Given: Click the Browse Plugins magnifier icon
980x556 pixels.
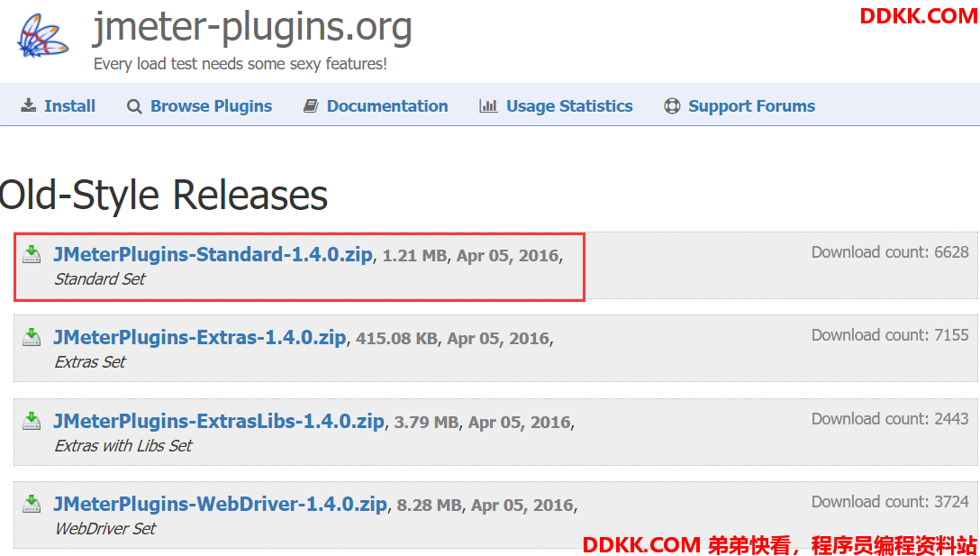Looking at the screenshot, I should pos(134,106).
